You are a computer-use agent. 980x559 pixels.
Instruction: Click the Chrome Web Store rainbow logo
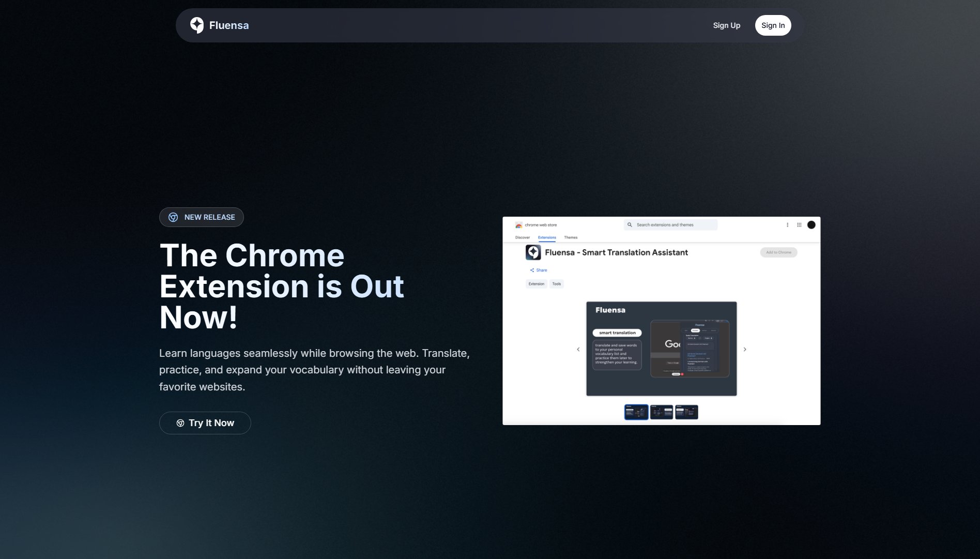518,225
